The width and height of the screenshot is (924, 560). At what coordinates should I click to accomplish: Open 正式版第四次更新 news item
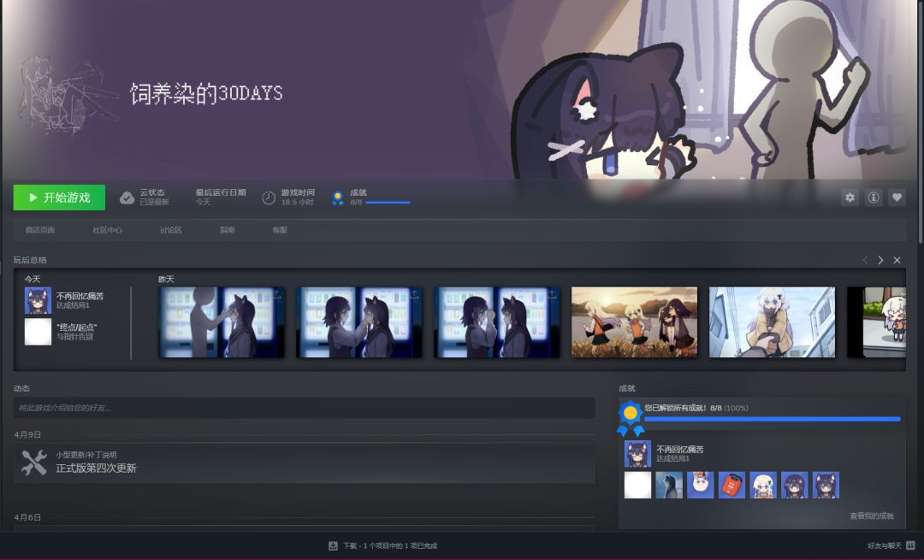[304, 463]
